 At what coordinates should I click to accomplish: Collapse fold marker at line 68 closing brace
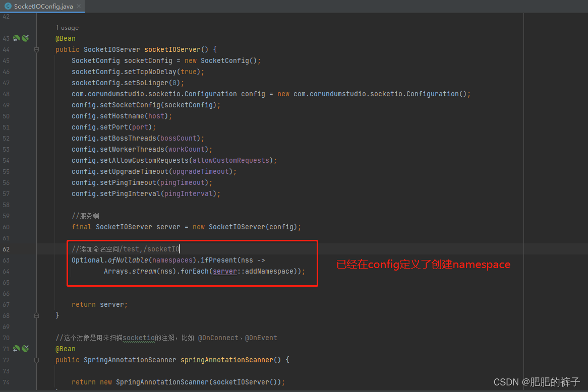pos(36,315)
